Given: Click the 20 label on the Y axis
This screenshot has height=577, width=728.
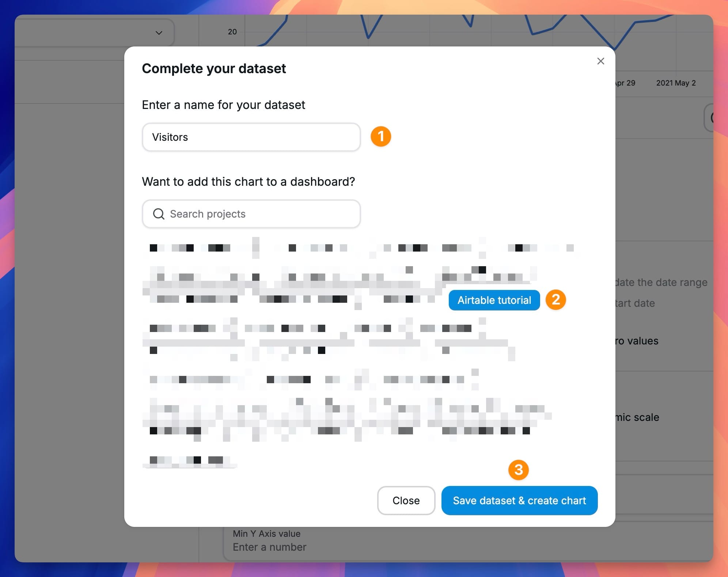Looking at the screenshot, I should click(x=232, y=32).
